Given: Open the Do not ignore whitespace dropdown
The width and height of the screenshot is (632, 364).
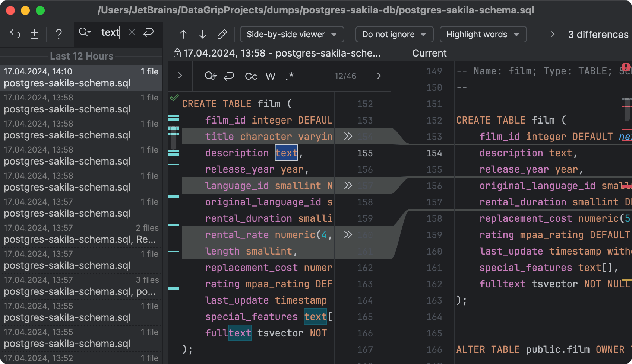Looking at the screenshot, I should click(394, 34).
